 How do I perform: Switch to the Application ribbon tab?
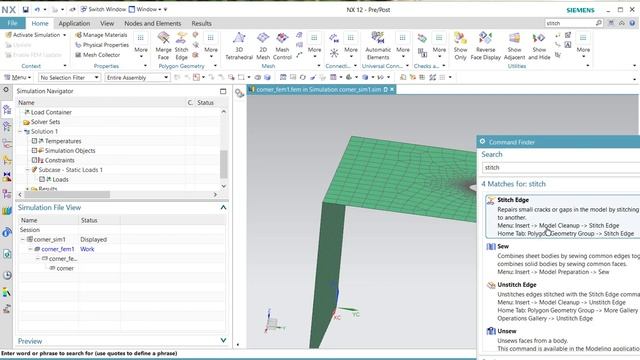[74, 23]
